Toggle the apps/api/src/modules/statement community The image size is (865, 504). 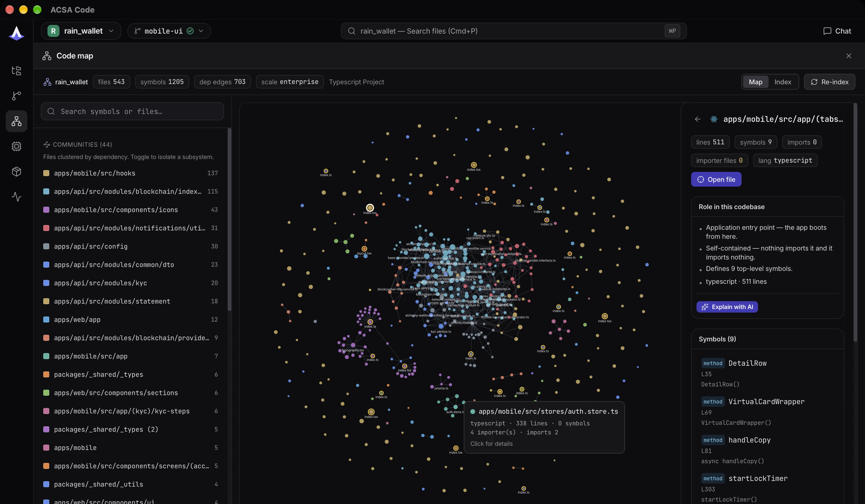tap(131, 301)
